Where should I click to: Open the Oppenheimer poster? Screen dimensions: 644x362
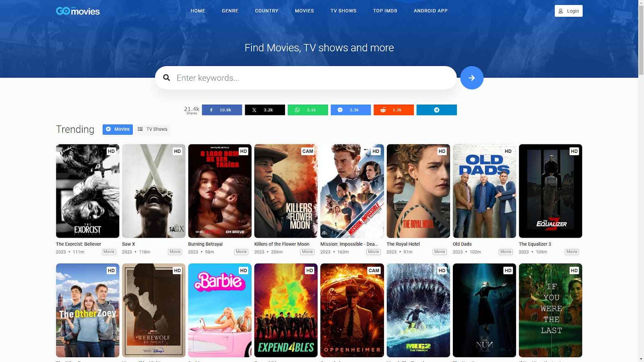352,310
